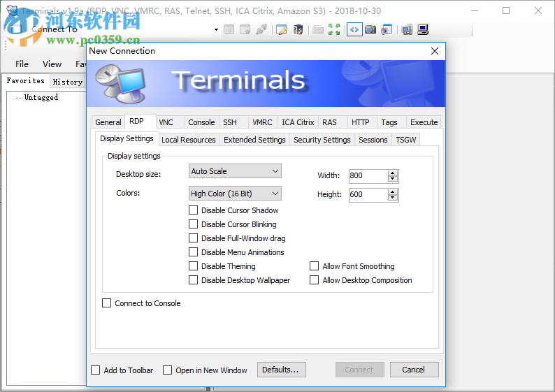555x392 pixels.
Task: Decrease Height with the down spinner arrow
Action: click(x=393, y=198)
